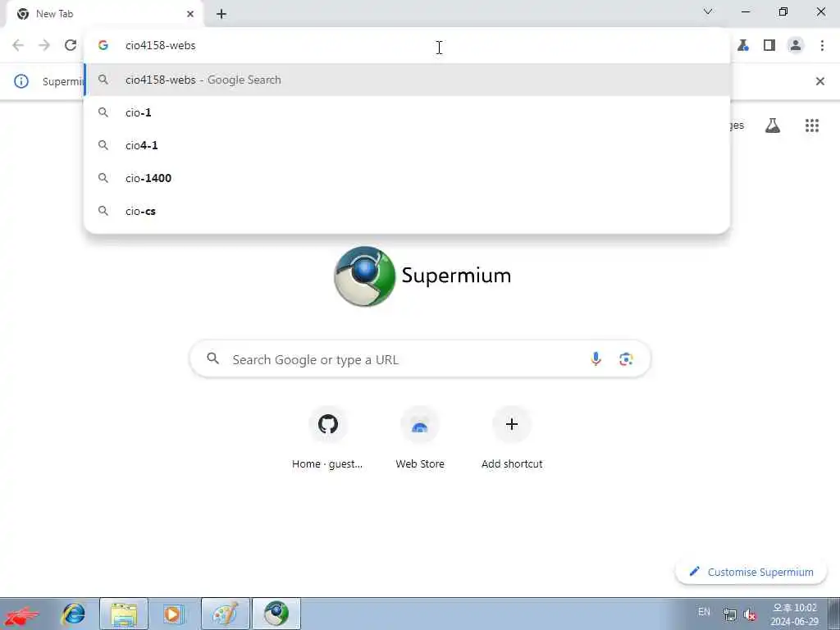
Task: Reload the page with the refresh icon
Action: [x=71, y=45]
